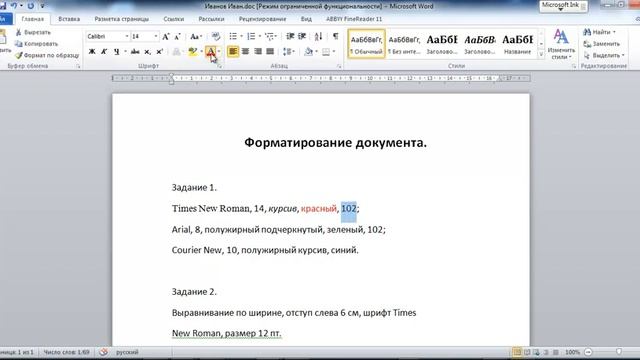Apply subscript formatting

pos(147,51)
